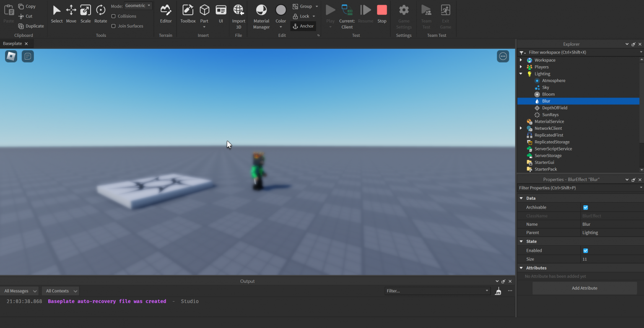Select the Scale tool
Viewport: 644px width, 328px height.
click(86, 14)
